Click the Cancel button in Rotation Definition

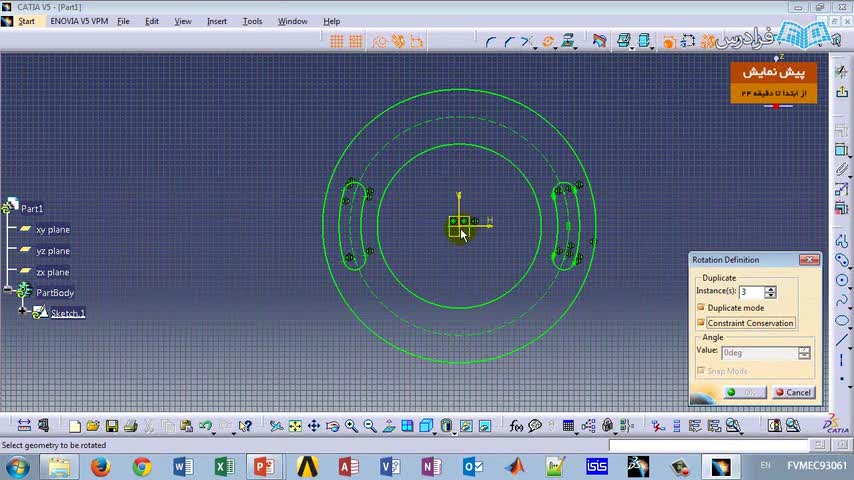point(794,392)
